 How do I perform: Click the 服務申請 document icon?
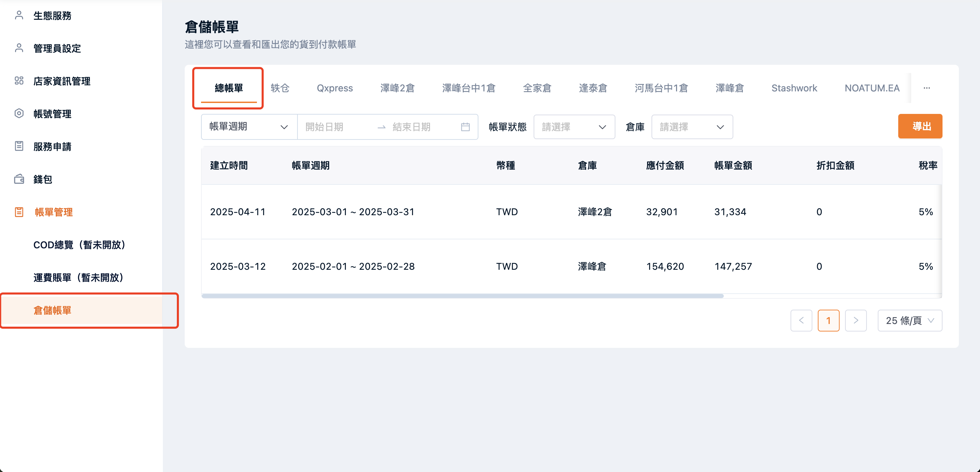19,146
